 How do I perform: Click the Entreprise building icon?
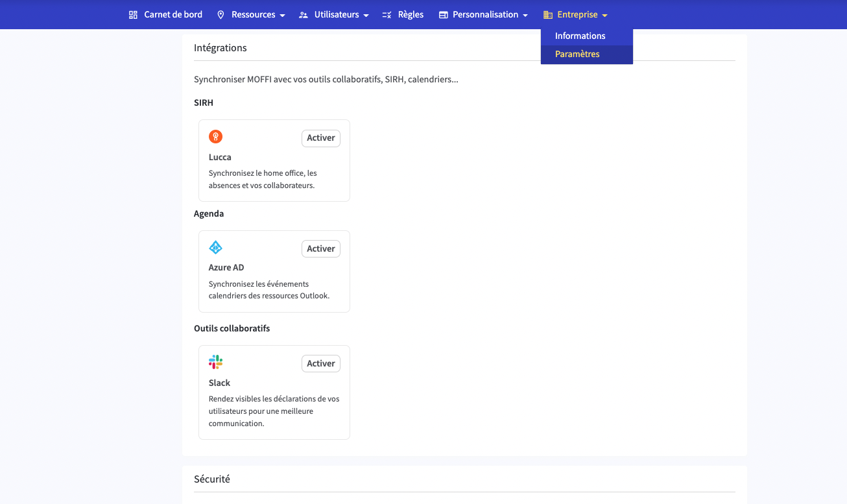point(548,15)
